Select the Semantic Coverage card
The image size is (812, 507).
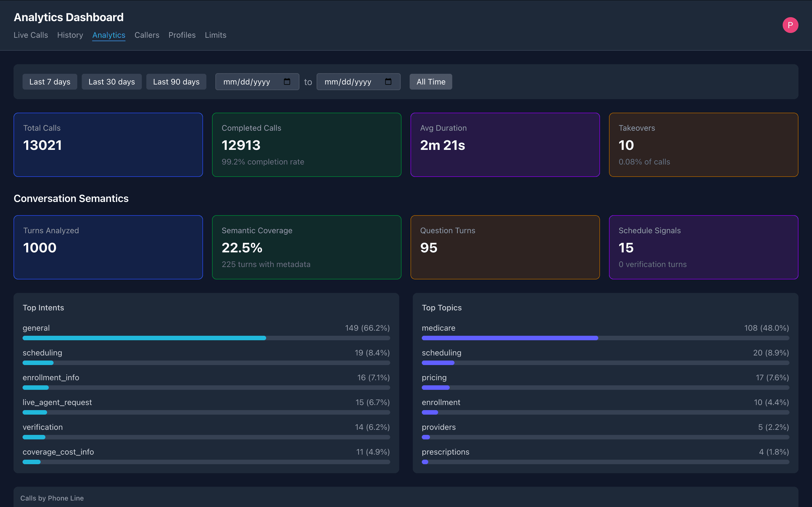[306, 247]
